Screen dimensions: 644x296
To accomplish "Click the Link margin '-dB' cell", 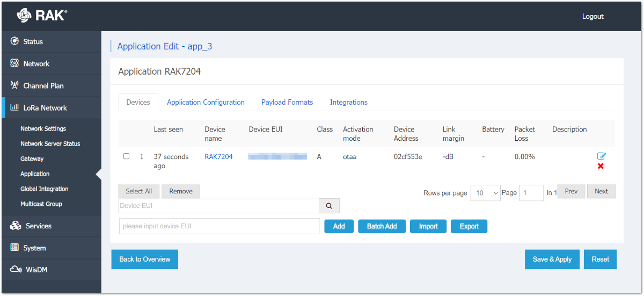I will pyautogui.click(x=448, y=157).
